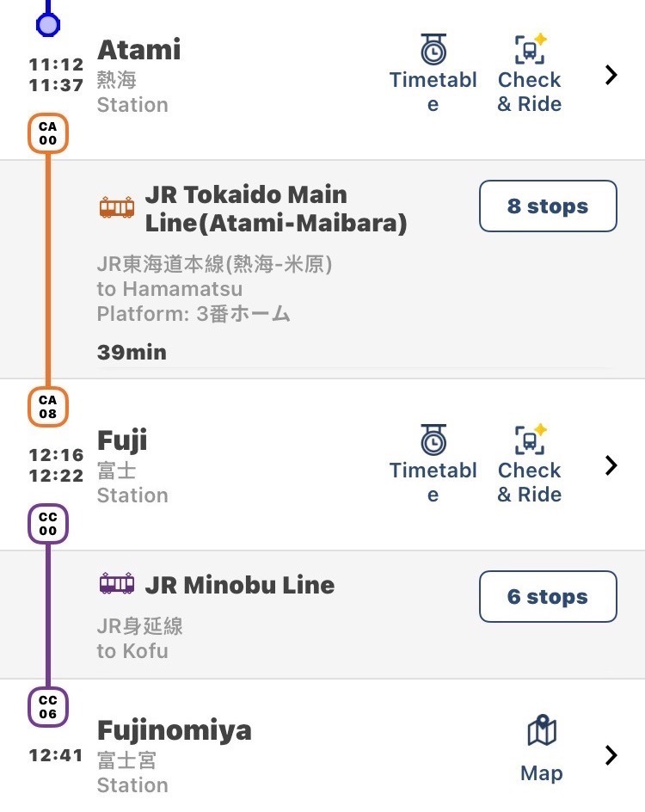This screenshot has height=812, width=645.
Task: Tap Check & Ride icon at Atami
Action: click(530, 50)
